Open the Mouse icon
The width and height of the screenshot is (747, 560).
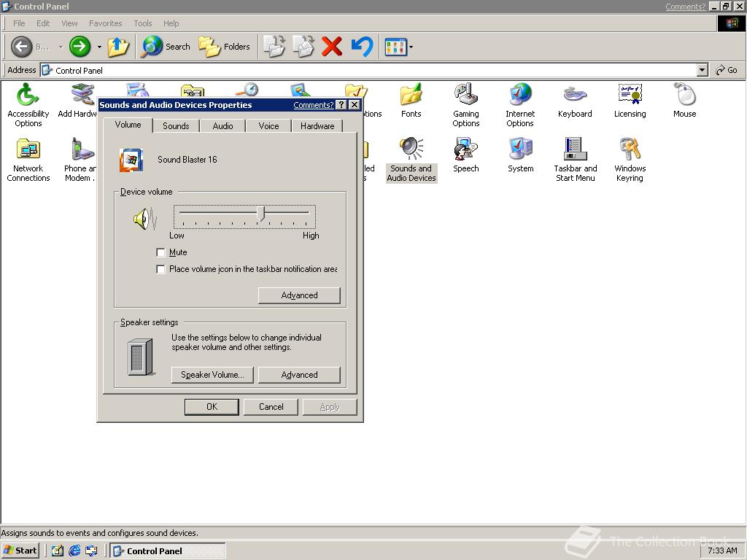tap(684, 100)
